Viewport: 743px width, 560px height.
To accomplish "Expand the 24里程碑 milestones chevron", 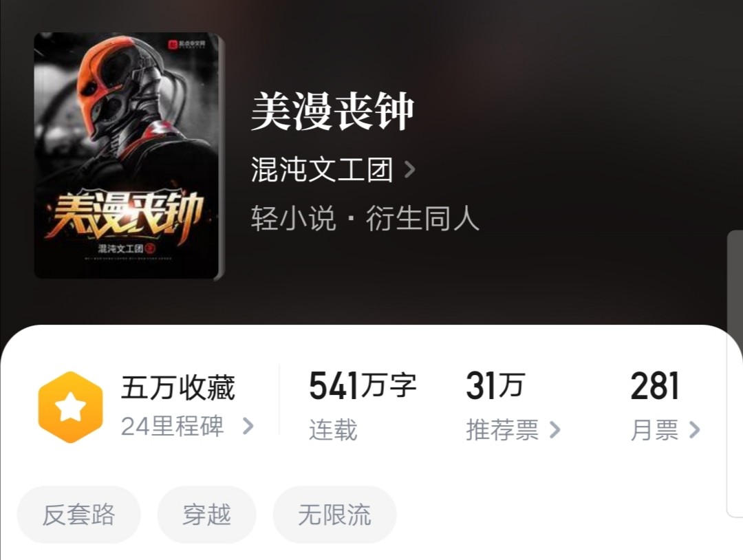I will point(248,426).
